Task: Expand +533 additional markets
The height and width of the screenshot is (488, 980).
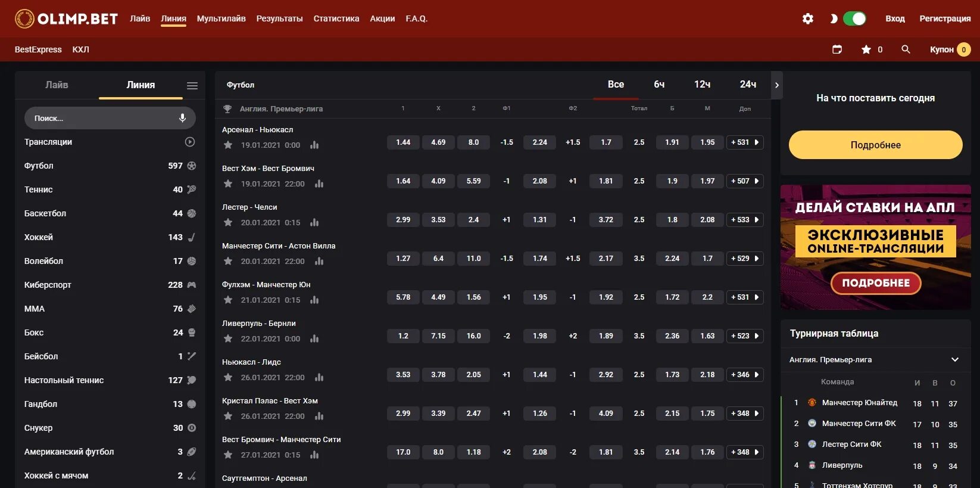Action: tap(745, 220)
